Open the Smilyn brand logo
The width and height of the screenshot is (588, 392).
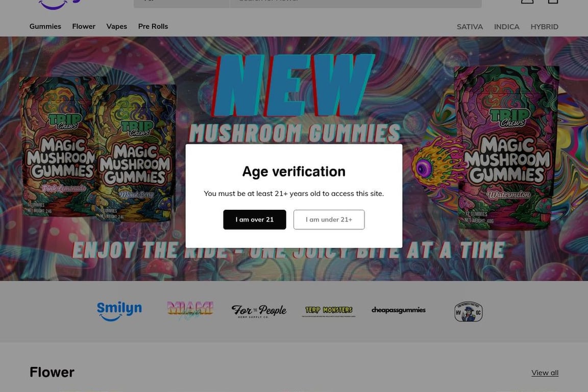pyautogui.click(x=119, y=311)
